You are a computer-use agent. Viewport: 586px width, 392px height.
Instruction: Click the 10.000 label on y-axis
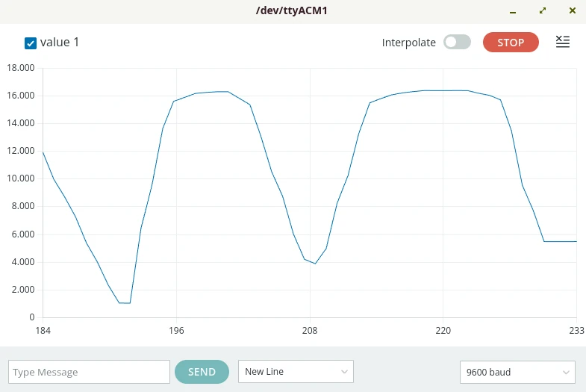(20, 178)
